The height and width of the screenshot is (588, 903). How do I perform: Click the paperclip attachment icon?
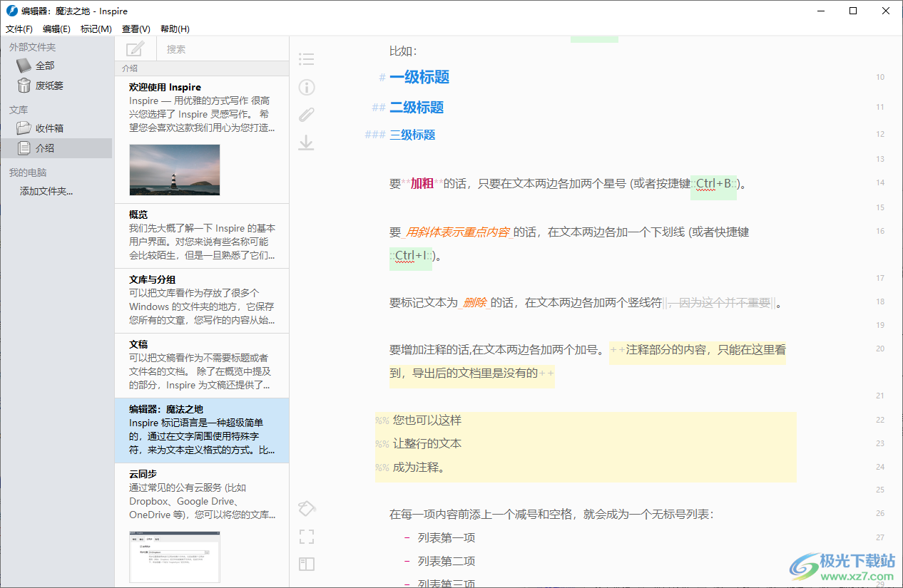[307, 115]
